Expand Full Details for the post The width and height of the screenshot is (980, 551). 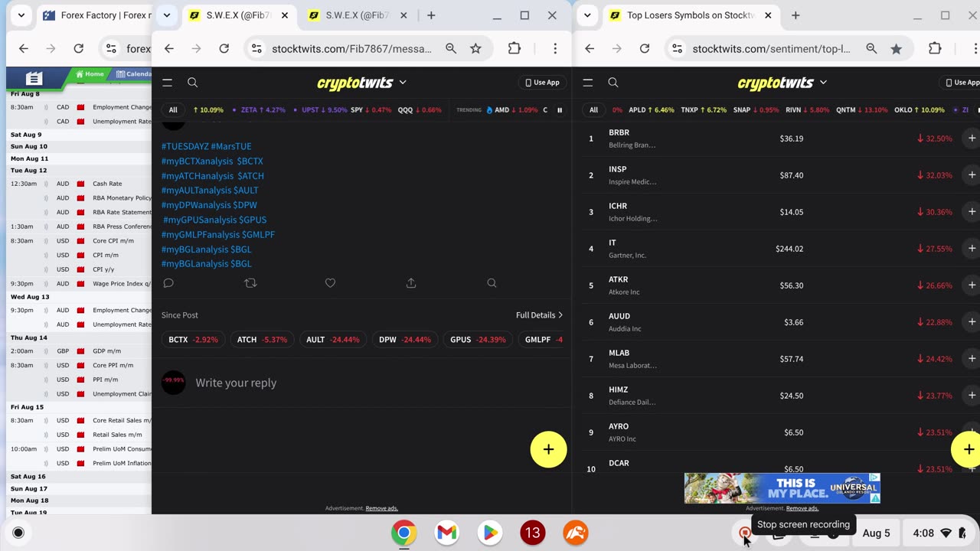(x=539, y=315)
